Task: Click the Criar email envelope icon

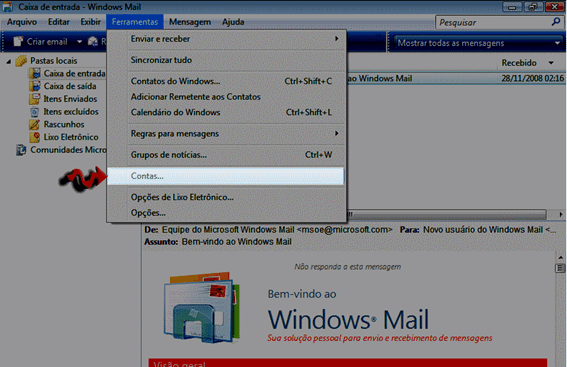Action: [18, 42]
